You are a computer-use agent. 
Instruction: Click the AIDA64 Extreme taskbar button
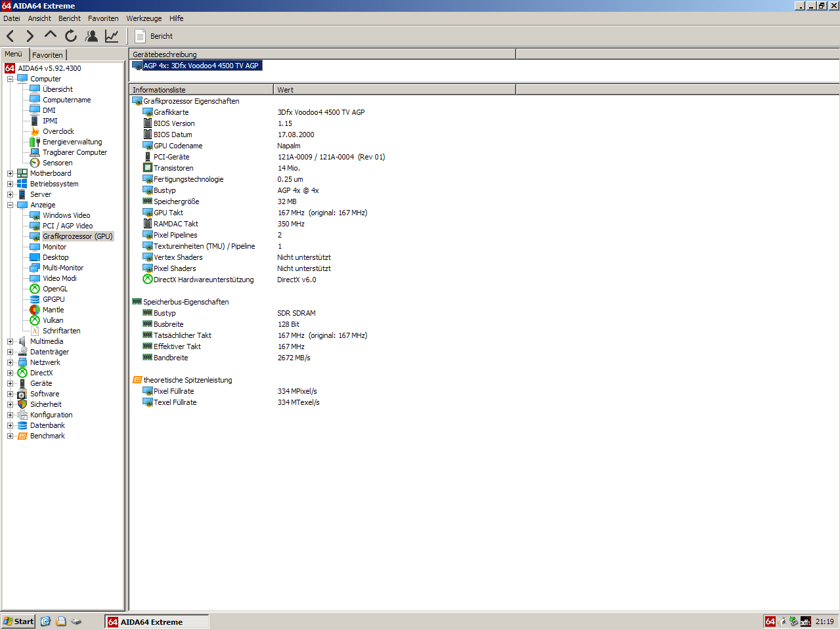[x=156, y=621]
